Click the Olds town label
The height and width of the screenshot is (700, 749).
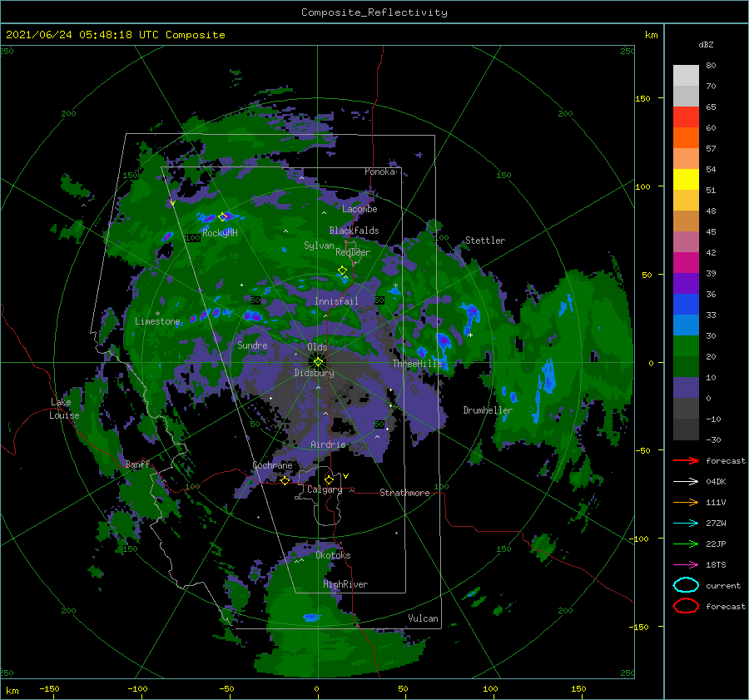(317, 347)
